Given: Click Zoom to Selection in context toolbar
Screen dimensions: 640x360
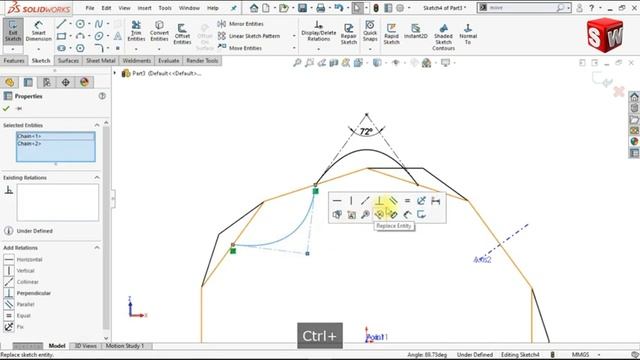Looking at the screenshot, I should [365, 214].
